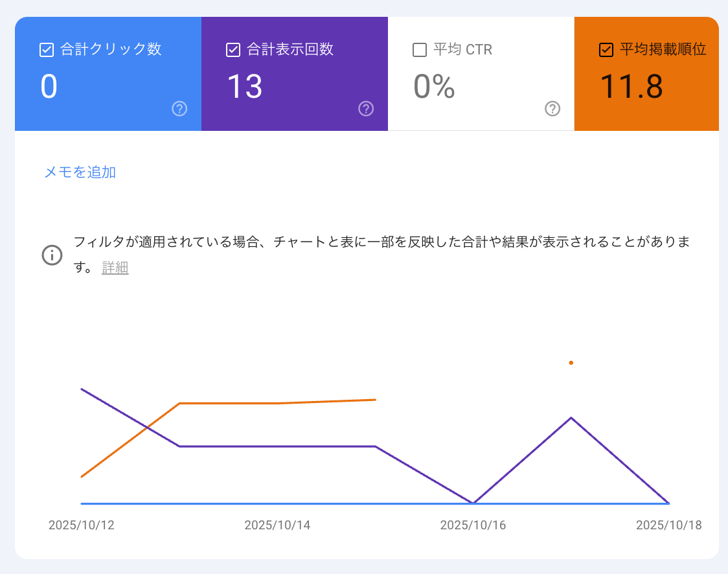Click the value 13 in the impressions card
Image resolution: width=728 pixels, height=574 pixels.
pyautogui.click(x=244, y=87)
